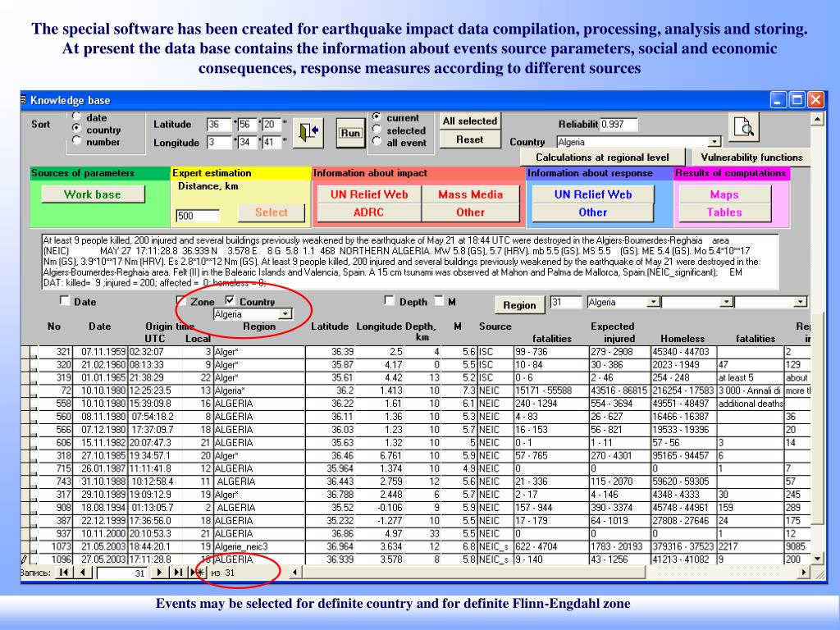Enable the Depth filter checkbox
The image size is (840, 630).
[390, 300]
